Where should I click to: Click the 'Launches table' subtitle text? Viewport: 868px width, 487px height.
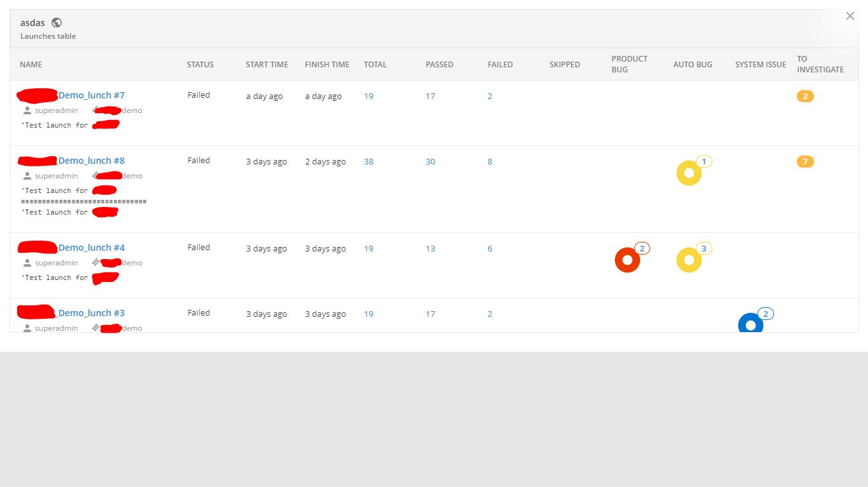pyautogui.click(x=48, y=36)
